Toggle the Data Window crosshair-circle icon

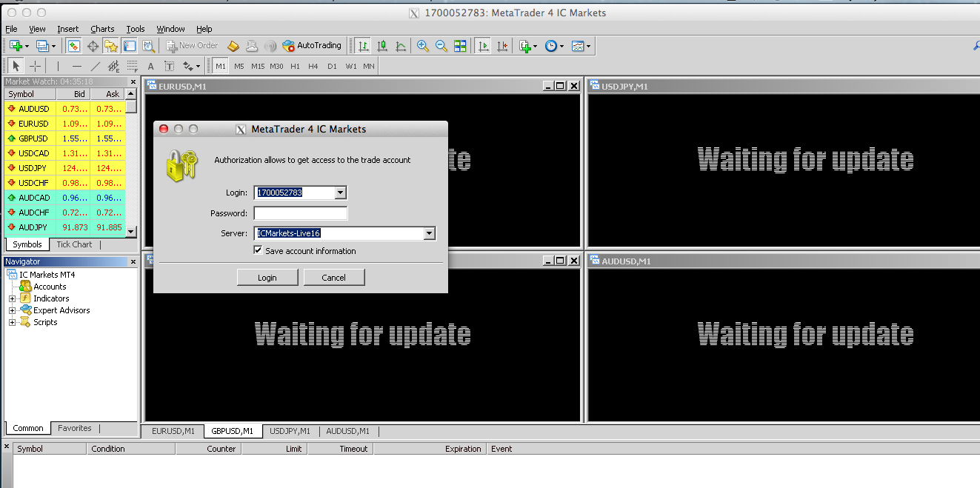point(93,46)
